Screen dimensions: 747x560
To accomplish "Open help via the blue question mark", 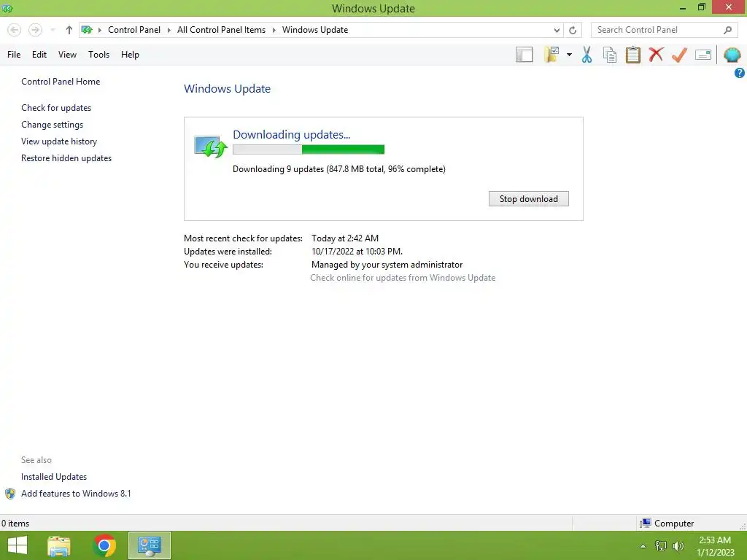I will 740,73.
